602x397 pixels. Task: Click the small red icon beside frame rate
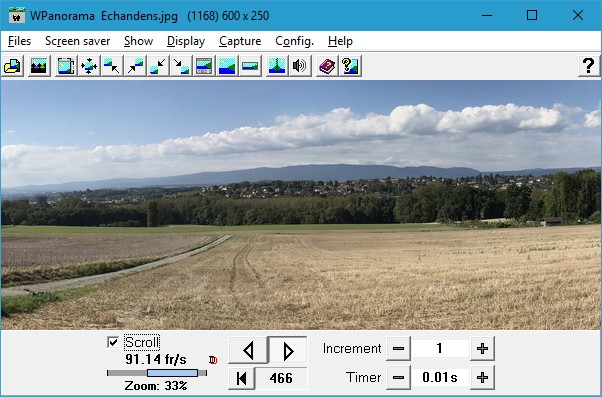click(213, 360)
